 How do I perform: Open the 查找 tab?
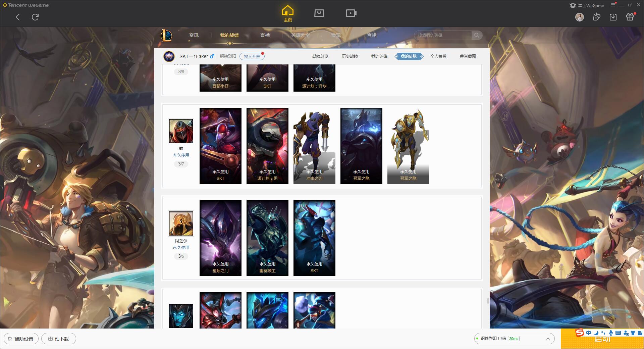coord(372,35)
